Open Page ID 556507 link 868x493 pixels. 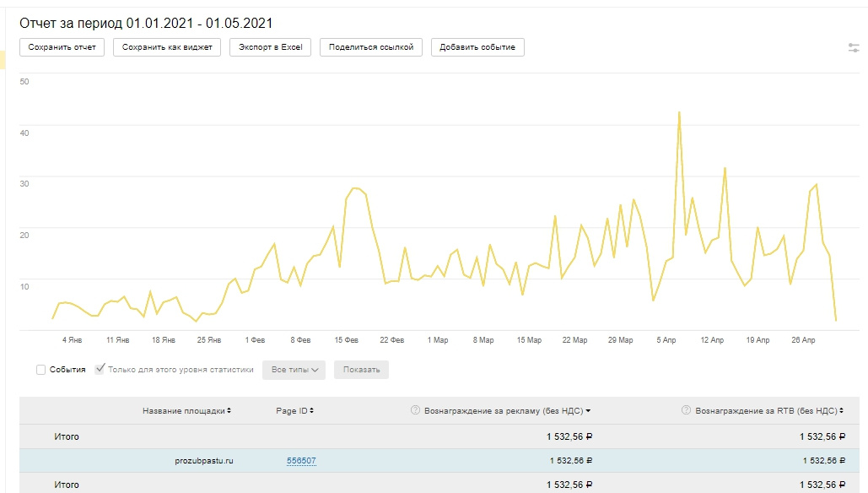[x=301, y=460]
